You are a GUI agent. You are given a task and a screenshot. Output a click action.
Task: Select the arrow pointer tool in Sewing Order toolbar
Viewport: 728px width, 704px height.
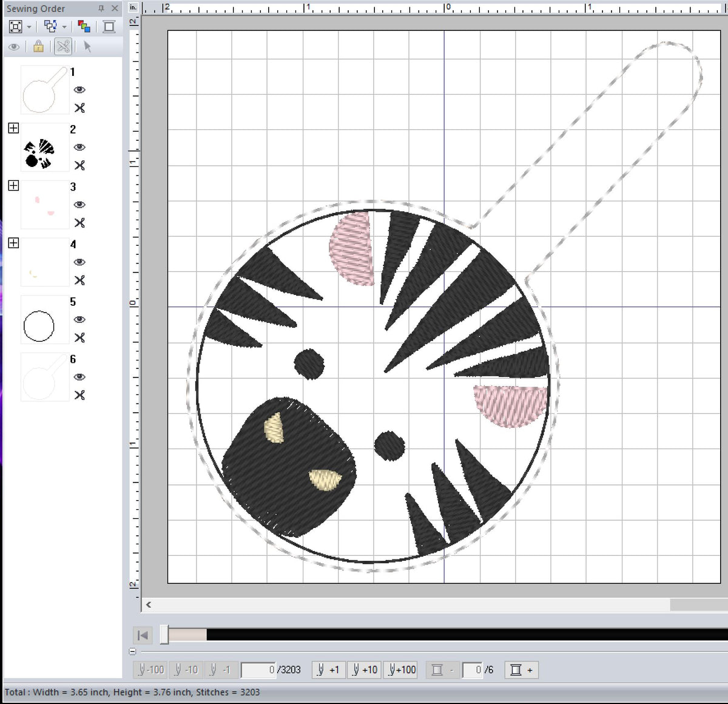click(87, 47)
